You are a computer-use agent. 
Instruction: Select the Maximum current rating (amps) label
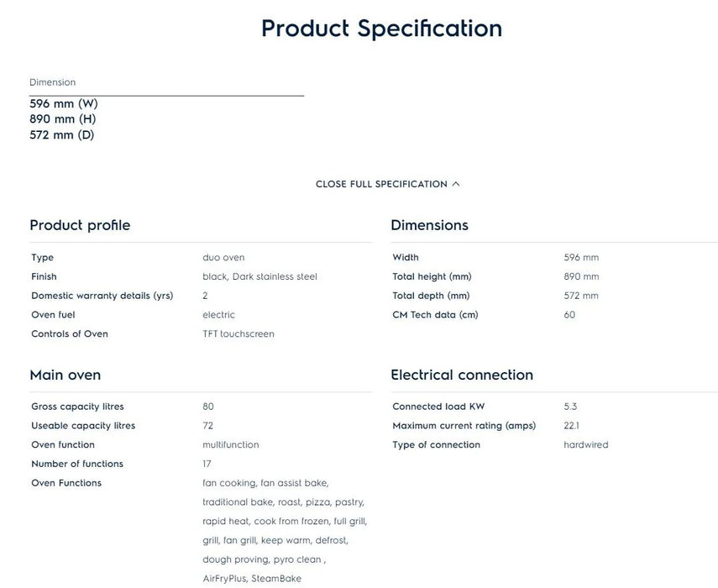click(464, 426)
